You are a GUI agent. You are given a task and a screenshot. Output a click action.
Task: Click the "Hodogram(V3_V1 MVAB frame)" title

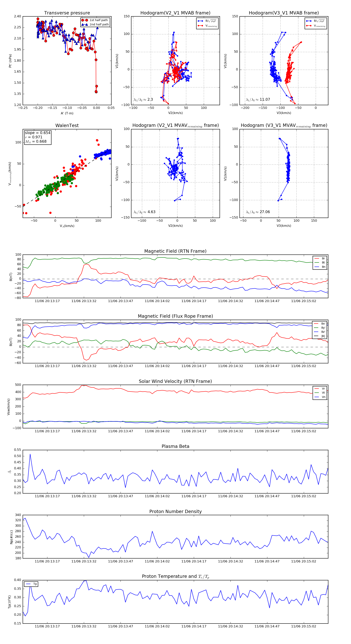pos(284,13)
